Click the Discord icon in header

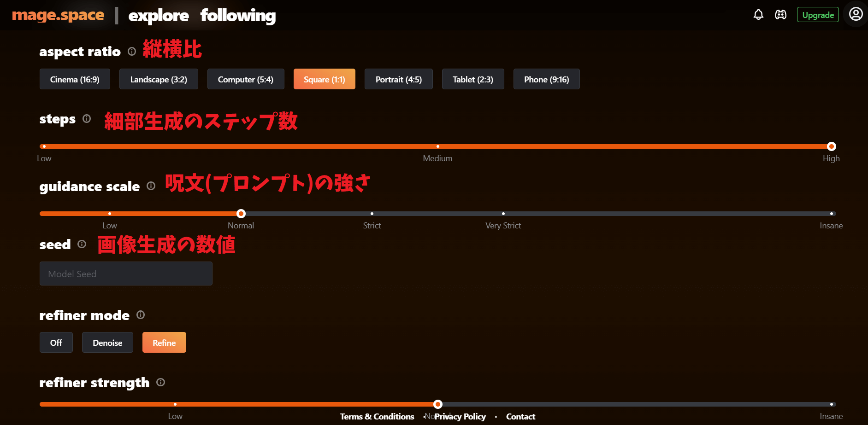780,15
